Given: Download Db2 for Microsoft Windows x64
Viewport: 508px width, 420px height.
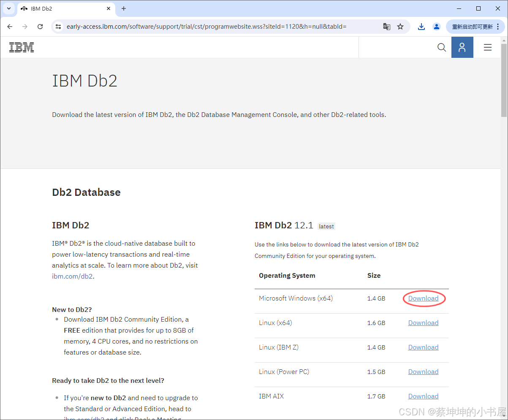Looking at the screenshot, I should coord(424,298).
